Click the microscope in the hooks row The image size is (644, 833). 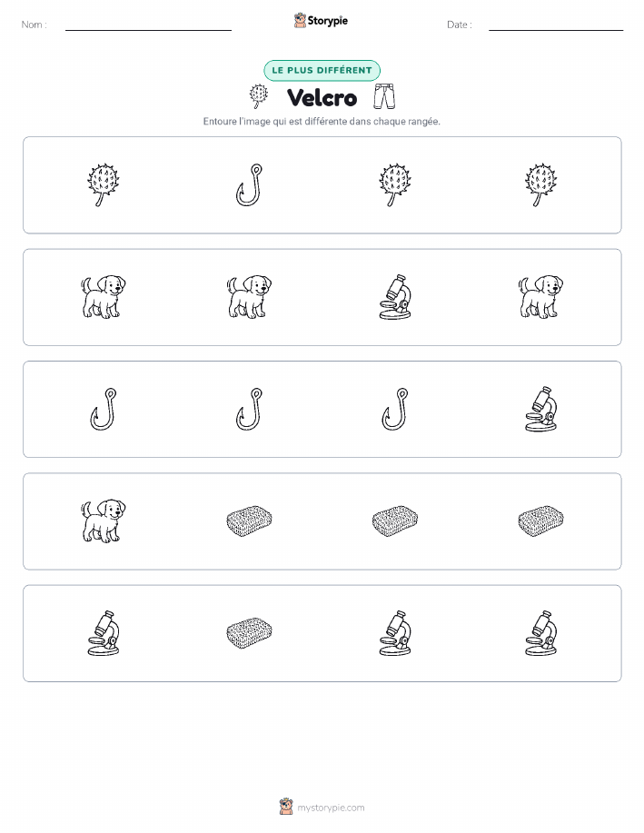pyautogui.click(x=541, y=409)
